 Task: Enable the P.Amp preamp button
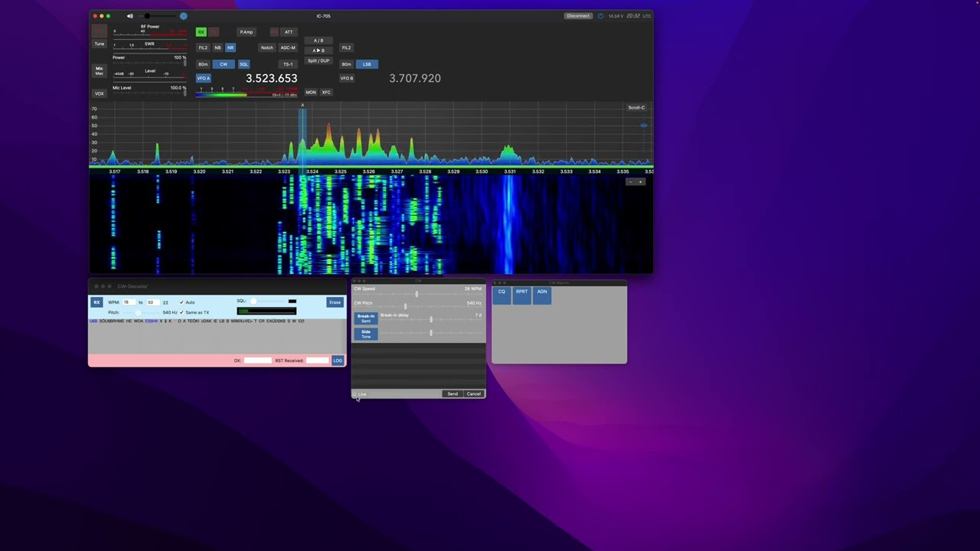[x=246, y=32]
